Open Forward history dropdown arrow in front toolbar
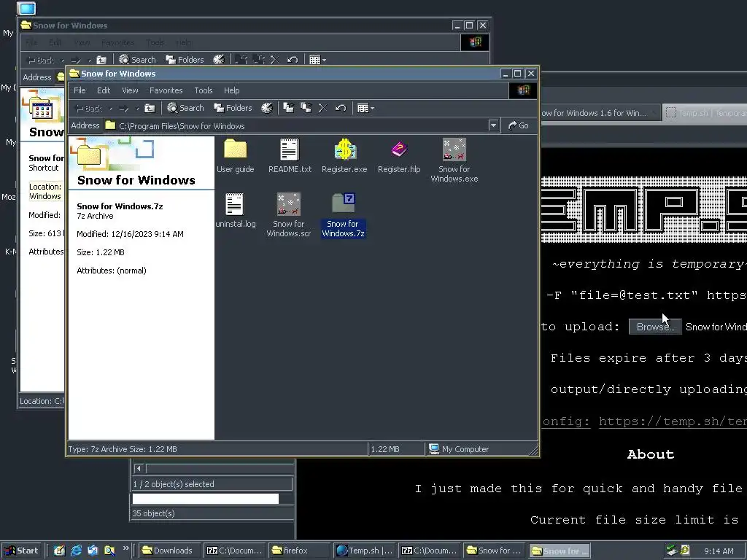The height and width of the screenshot is (560, 747). (137, 109)
